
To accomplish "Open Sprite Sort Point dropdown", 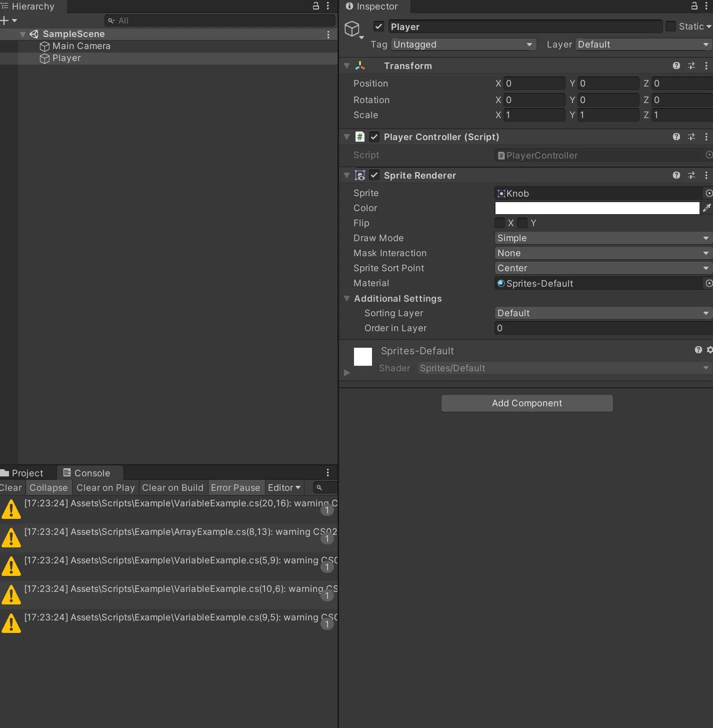I will (x=603, y=268).
